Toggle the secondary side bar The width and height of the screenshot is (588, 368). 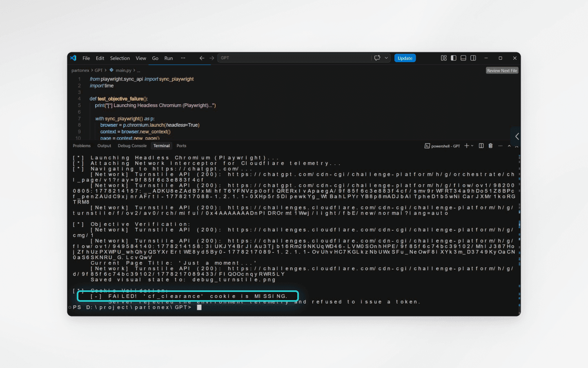[x=473, y=58]
